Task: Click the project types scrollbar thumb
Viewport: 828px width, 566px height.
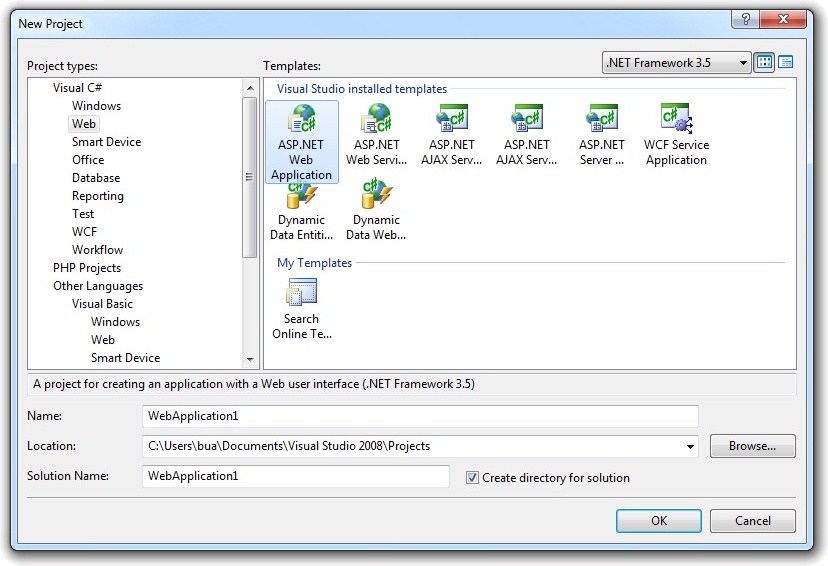Action: [249, 177]
